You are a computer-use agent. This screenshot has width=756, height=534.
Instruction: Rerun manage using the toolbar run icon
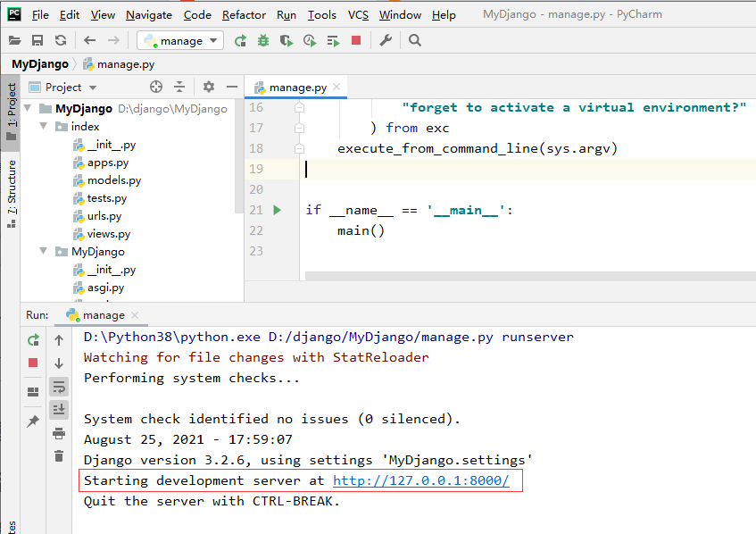(240, 40)
